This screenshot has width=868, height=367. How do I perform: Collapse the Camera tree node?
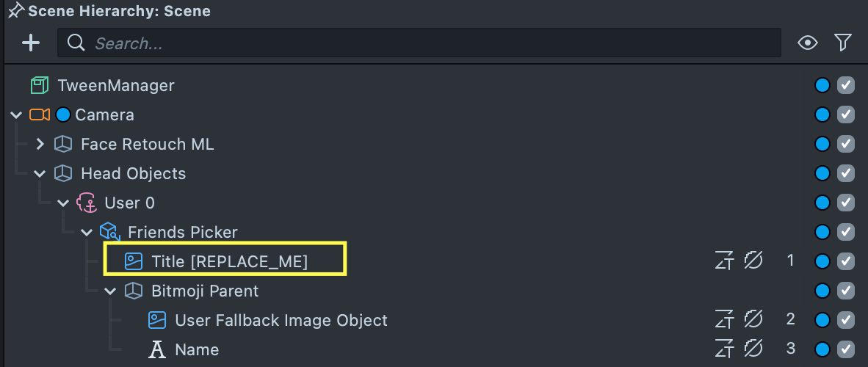click(x=16, y=115)
